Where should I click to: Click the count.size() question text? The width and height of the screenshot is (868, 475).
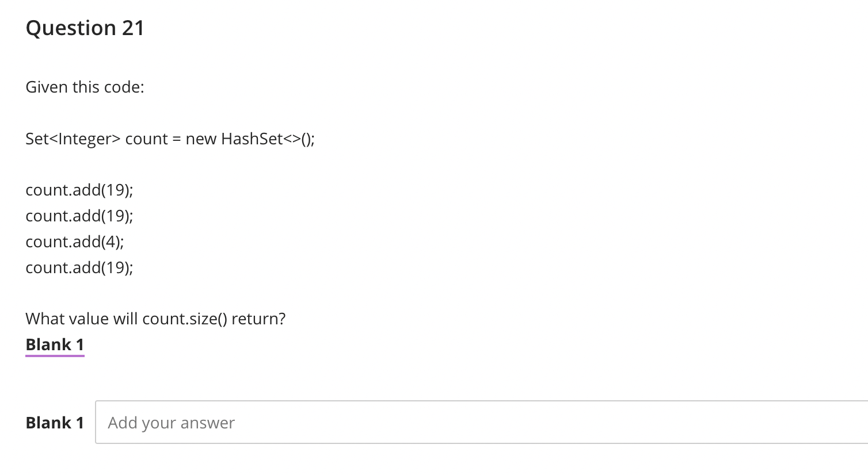pos(155,319)
